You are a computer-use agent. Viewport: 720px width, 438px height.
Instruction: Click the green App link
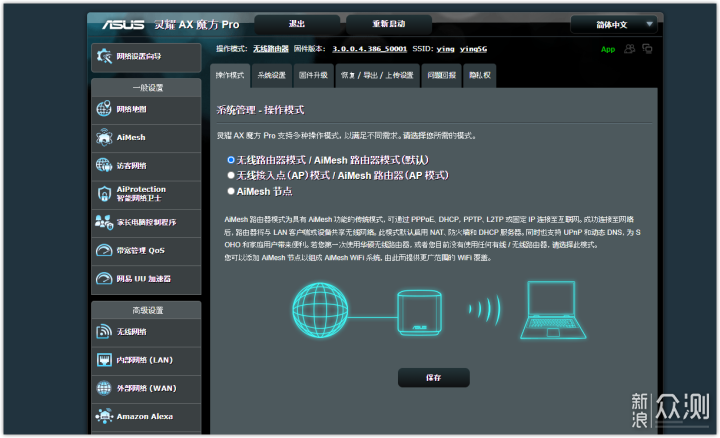(608, 49)
